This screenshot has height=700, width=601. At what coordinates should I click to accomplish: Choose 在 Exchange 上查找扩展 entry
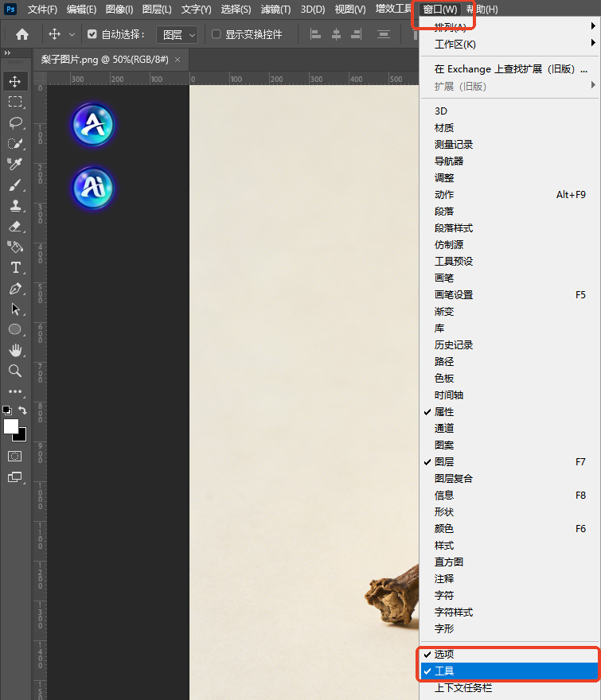point(509,69)
